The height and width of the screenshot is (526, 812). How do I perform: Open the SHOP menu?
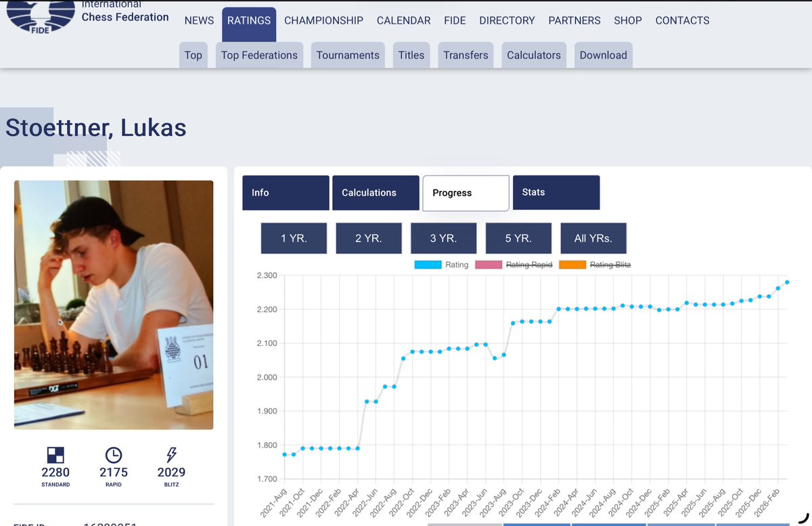click(628, 20)
